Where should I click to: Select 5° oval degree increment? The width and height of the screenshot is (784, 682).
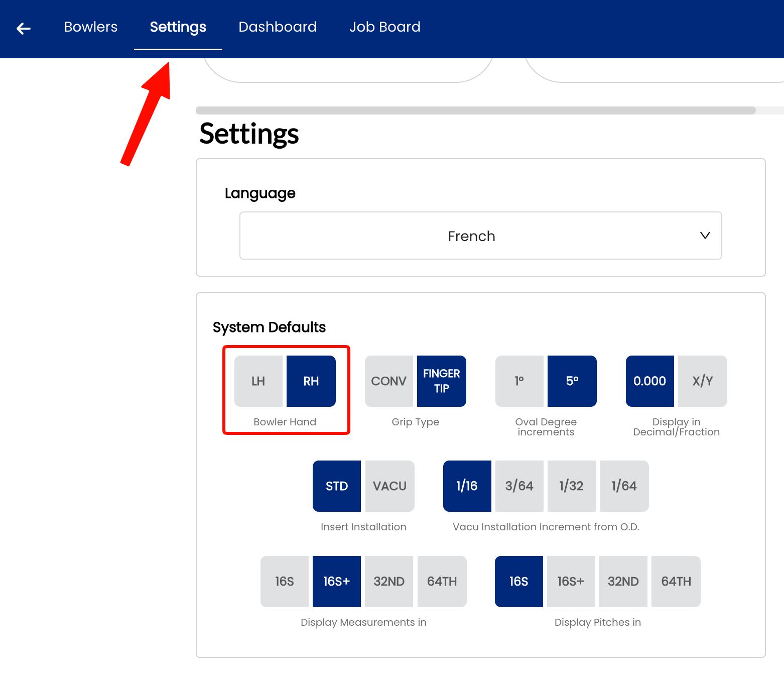point(572,381)
